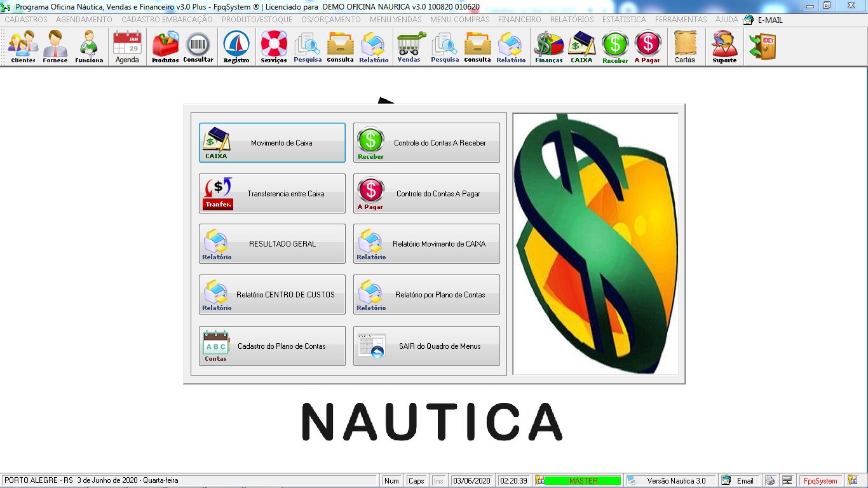This screenshot has width=868, height=488.
Task: Open Relatório Movimento de CAIXA
Action: pos(426,244)
